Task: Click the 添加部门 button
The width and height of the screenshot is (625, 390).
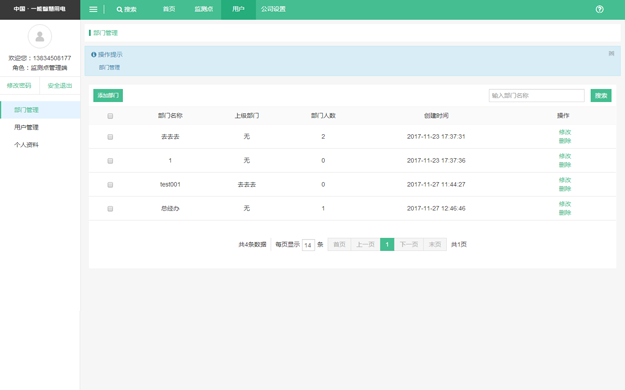Action: coord(108,95)
